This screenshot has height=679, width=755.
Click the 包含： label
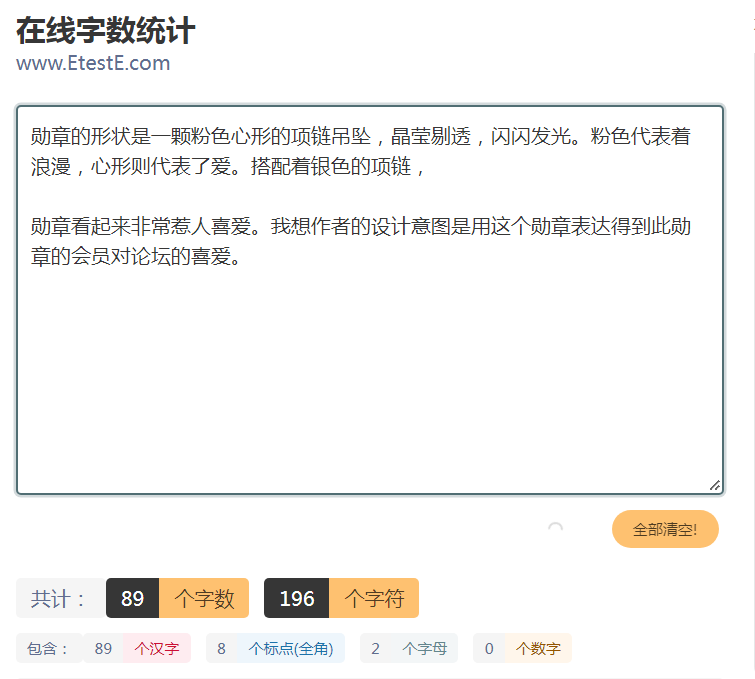pyautogui.click(x=49, y=648)
